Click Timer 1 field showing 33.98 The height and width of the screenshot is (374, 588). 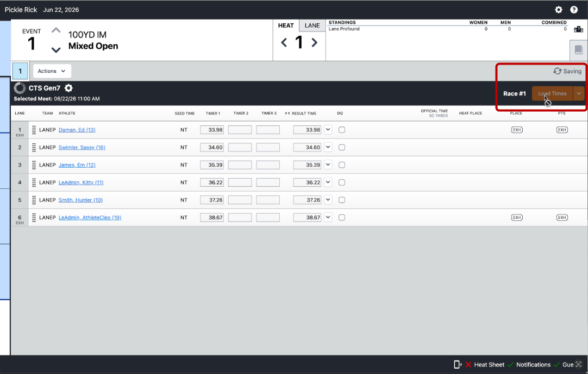tap(212, 130)
